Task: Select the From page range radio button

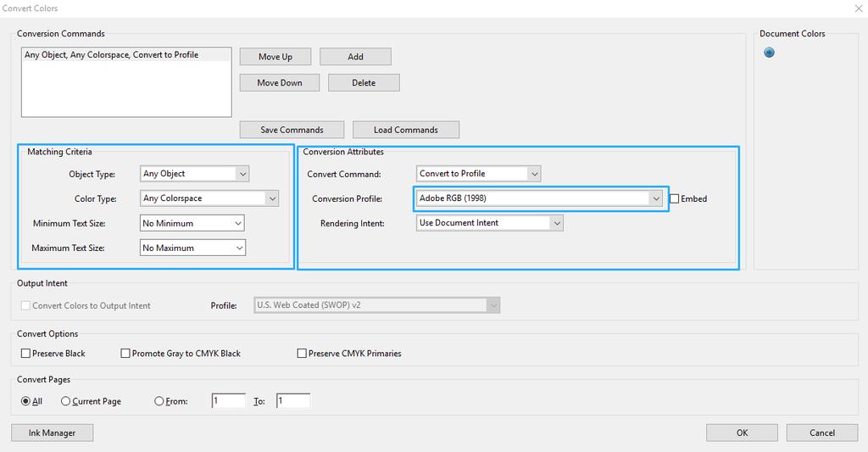Action: (x=159, y=401)
